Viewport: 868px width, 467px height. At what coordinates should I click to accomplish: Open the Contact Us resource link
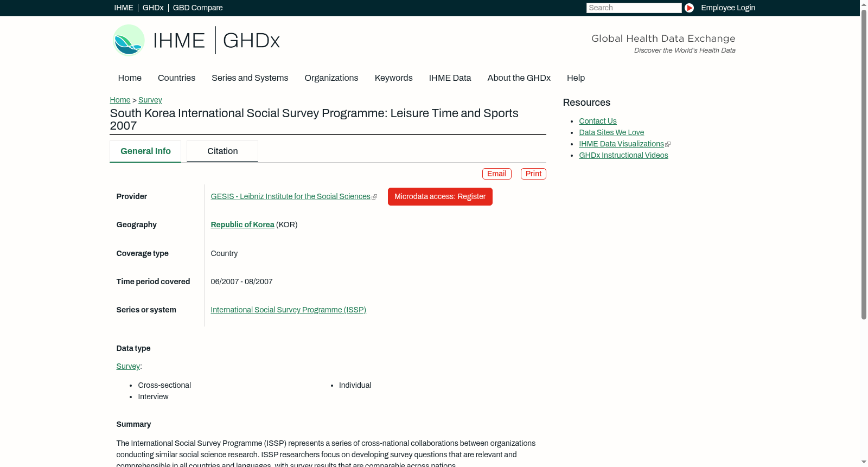(x=598, y=121)
